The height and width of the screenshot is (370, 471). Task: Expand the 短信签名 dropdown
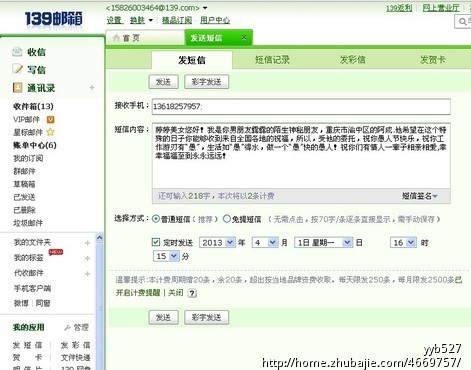click(x=420, y=196)
